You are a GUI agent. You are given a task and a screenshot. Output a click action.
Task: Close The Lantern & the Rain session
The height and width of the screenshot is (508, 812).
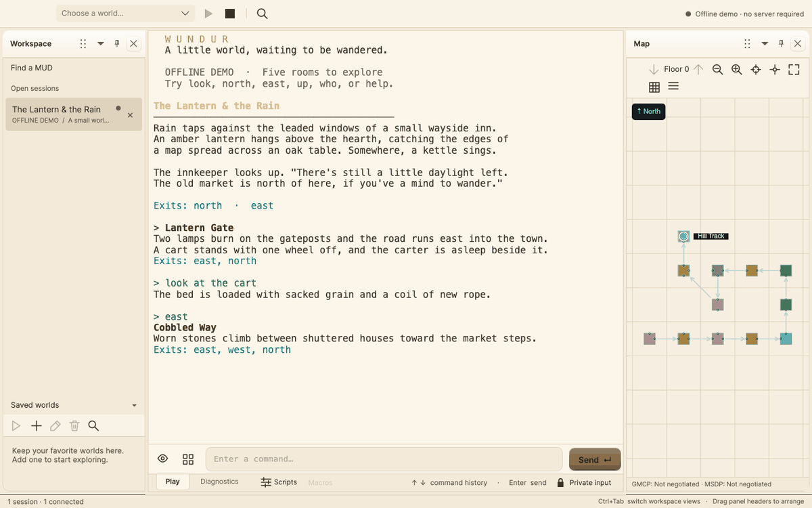[x=131, y=115]
